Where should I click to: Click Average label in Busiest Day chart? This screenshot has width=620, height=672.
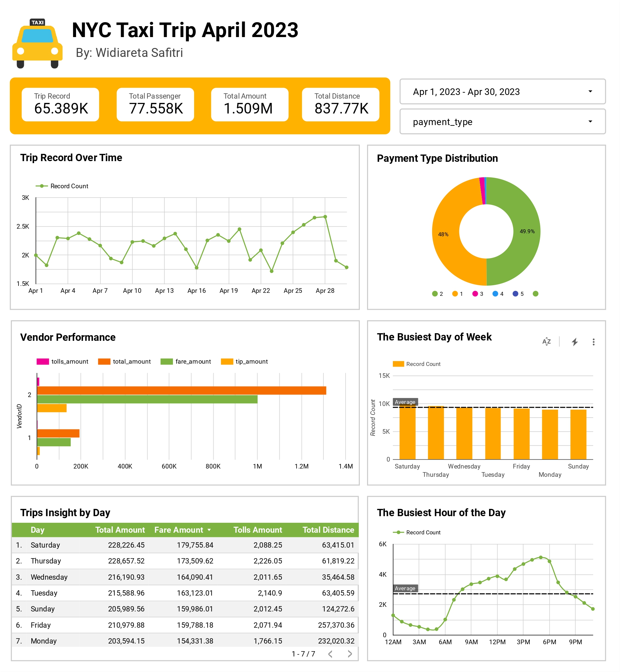click(x=405, y=402)
